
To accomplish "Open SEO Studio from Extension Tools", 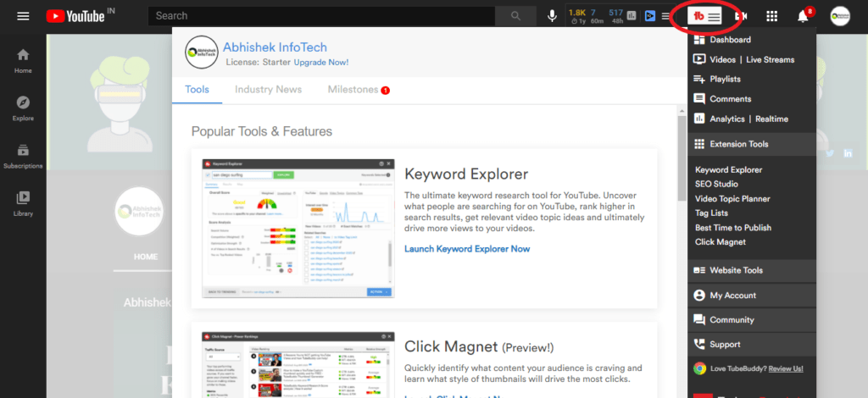I will tap(716, 184).
